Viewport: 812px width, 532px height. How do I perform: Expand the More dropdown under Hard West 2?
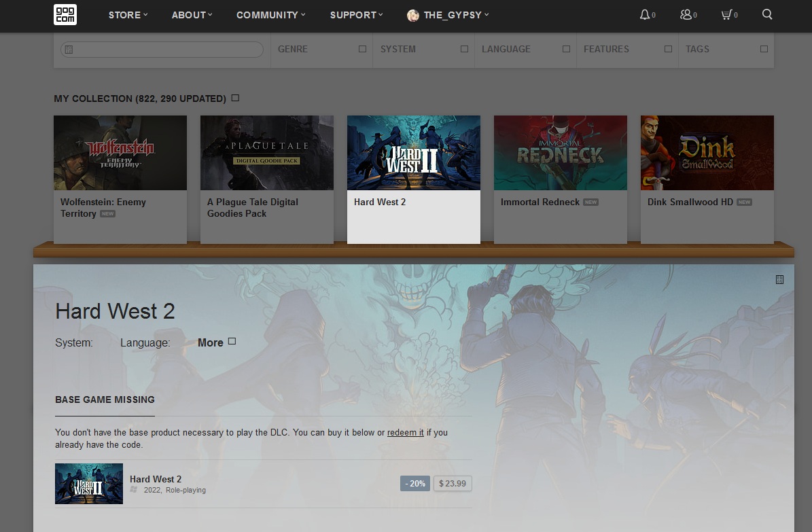(x=217, y=342)
